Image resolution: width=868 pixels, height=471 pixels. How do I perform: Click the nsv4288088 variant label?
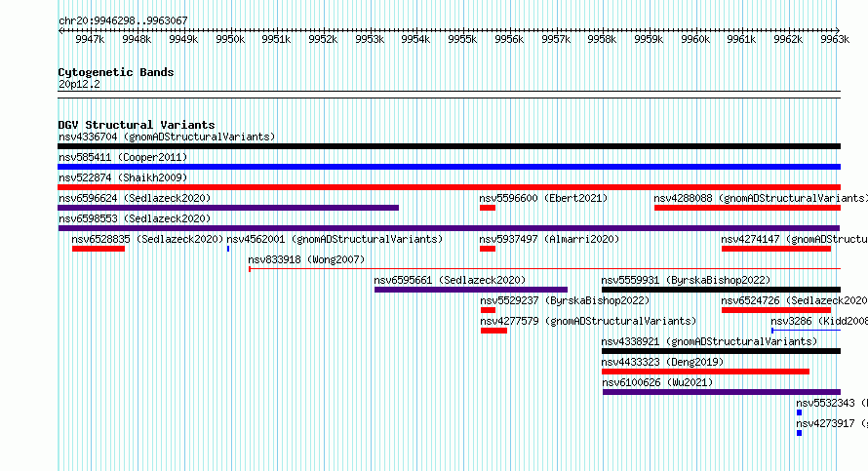click(761, 198)
